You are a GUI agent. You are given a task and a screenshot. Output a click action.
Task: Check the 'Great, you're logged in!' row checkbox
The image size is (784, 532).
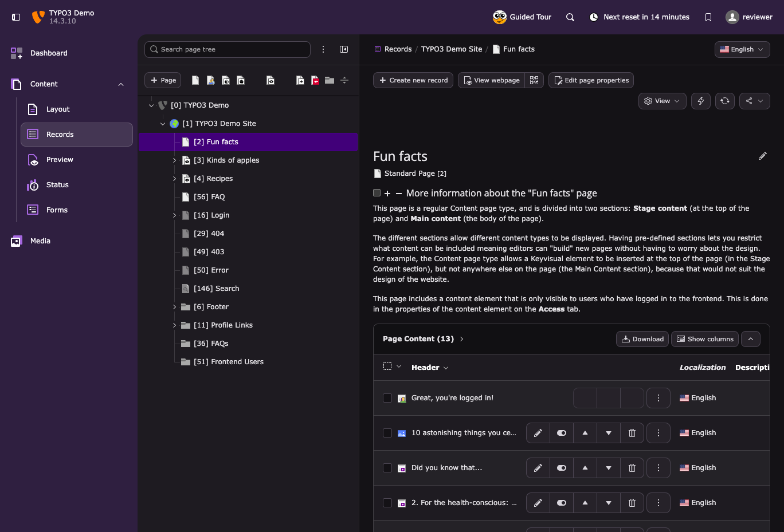pyautogui.click(x=387, y=398)
